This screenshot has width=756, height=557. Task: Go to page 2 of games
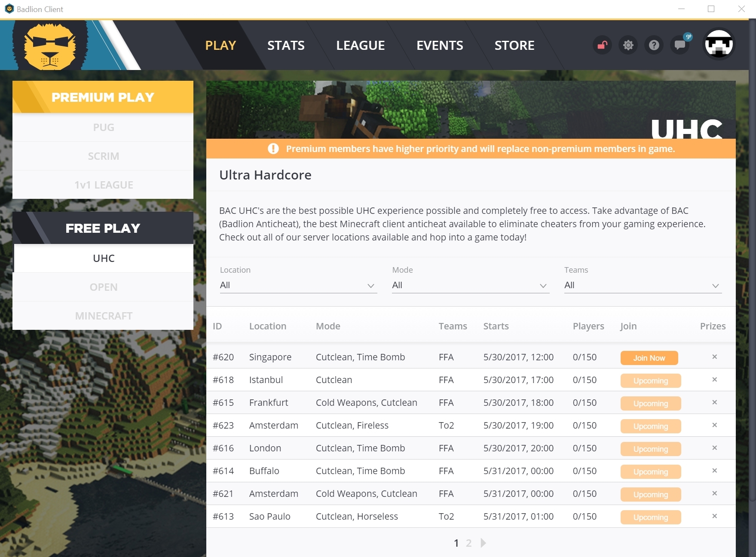tap(468, 543)
